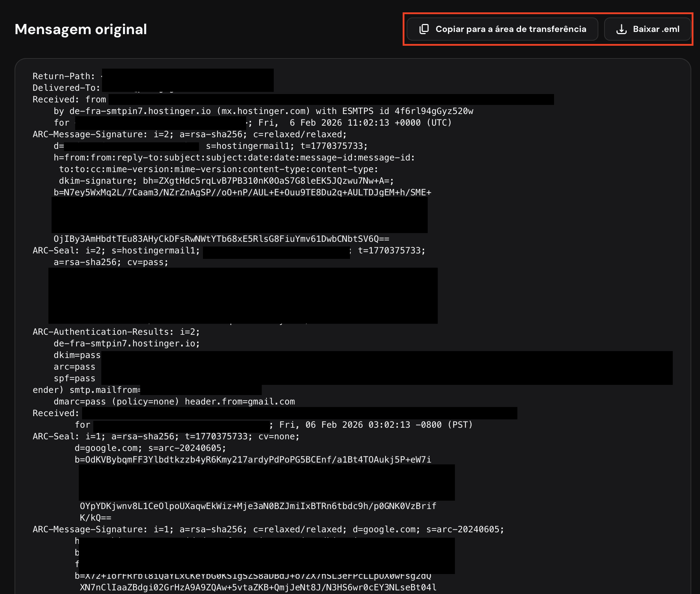Click the 'Return-Path:' header line
700x594 pixels.
click(64, 76)
